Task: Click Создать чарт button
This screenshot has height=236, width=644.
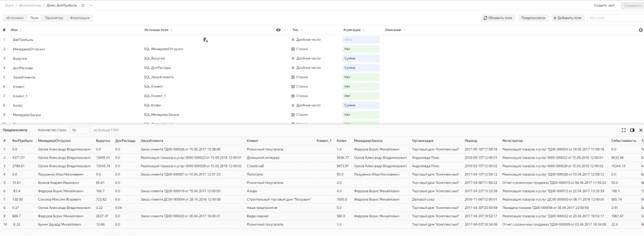Action: 604,5
